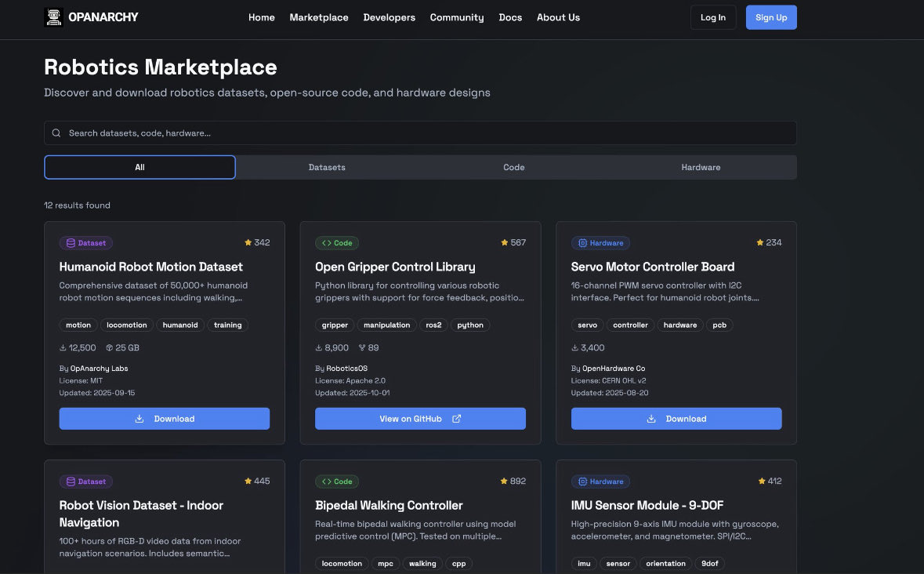
Task: Open the Gripper Control Library on GitHub
Action: (x=420, y=419)
